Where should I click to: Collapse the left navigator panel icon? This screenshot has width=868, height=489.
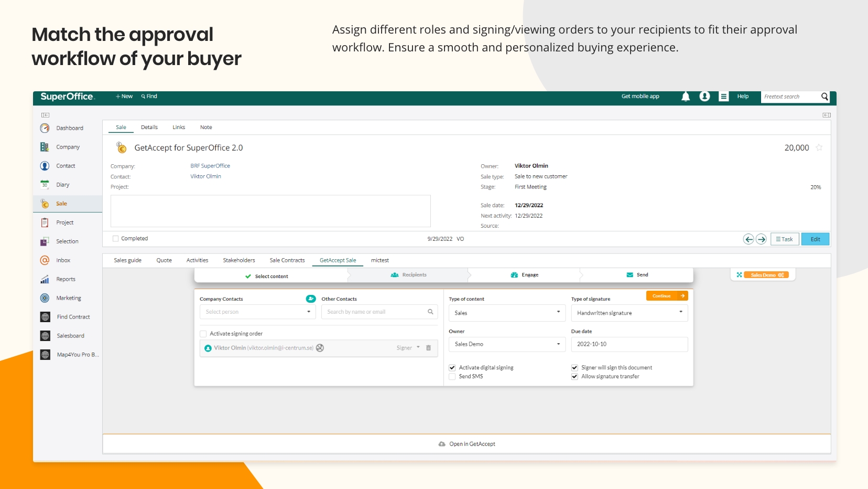45,115
